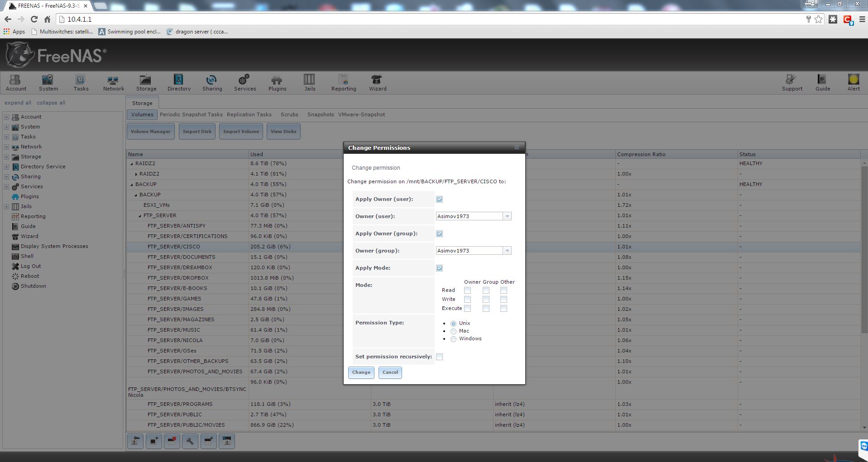The width and height of the screenshot is (868, 462).
Task: Expand the Jails tree node in sidebar
Action: [x=6, y=206]
